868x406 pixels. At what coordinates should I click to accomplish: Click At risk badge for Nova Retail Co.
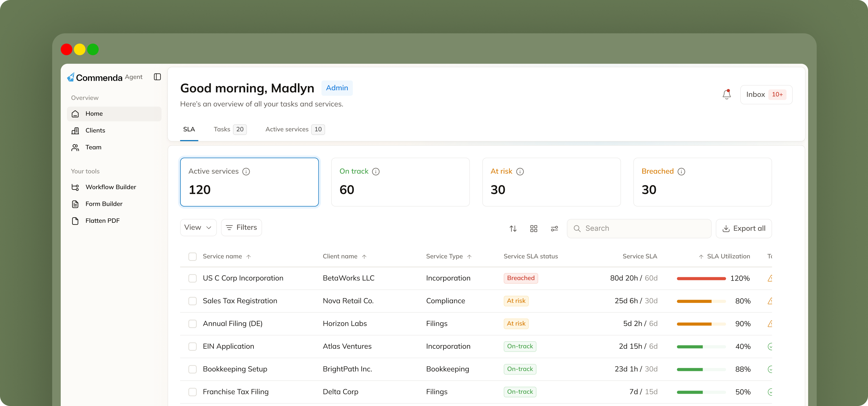tap(516, 301)
